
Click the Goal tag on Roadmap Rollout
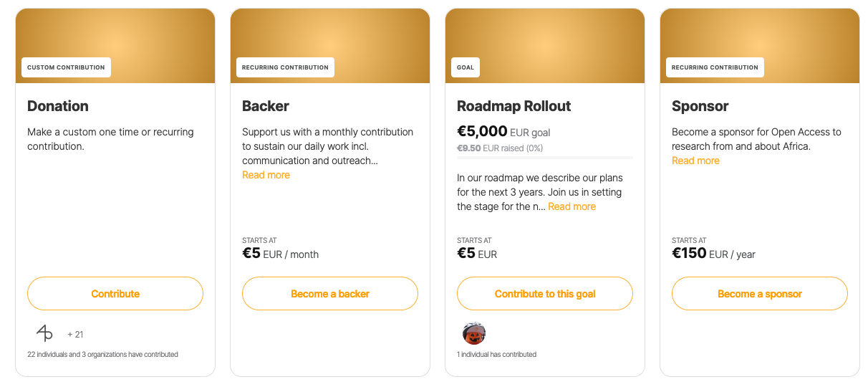pos(466,67)
